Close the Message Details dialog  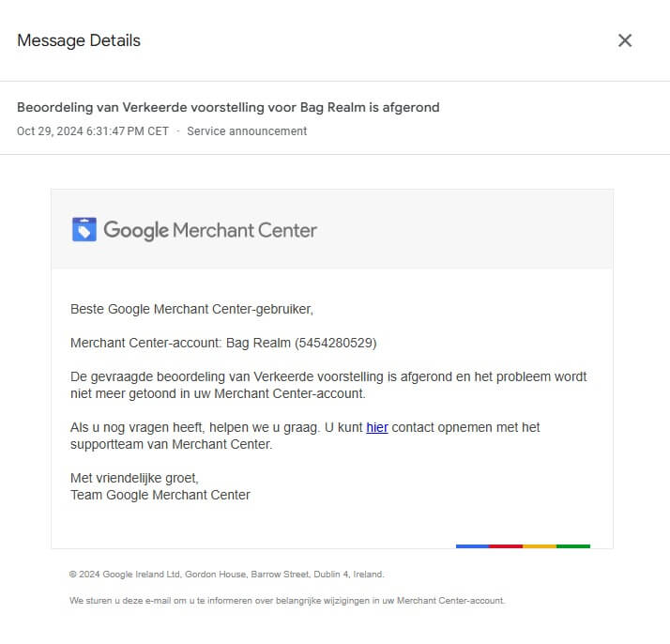click(x=625, y=40)
